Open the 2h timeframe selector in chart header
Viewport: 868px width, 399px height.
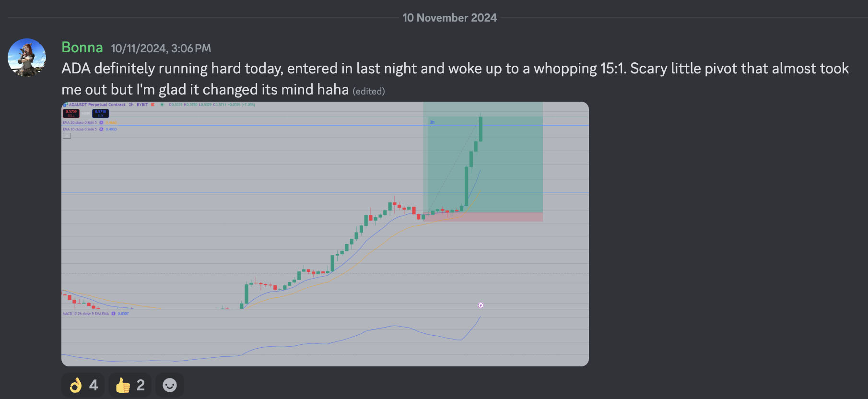click(131, 105)
